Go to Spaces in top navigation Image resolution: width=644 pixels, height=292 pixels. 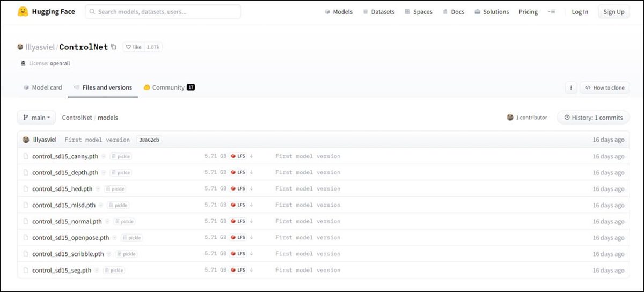[418, 12]
